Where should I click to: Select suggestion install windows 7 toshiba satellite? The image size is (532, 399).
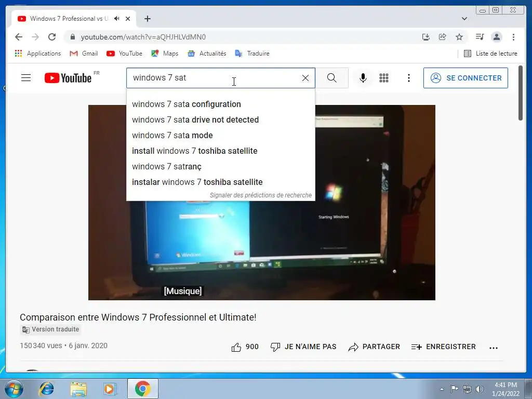[220, 151]
